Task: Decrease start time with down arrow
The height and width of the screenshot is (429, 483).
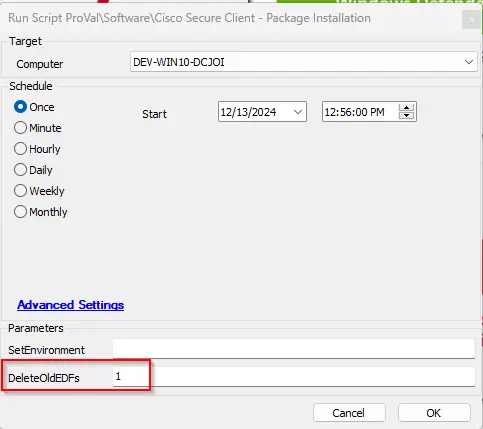Action: pyautogui.click(x=406, y=116)
